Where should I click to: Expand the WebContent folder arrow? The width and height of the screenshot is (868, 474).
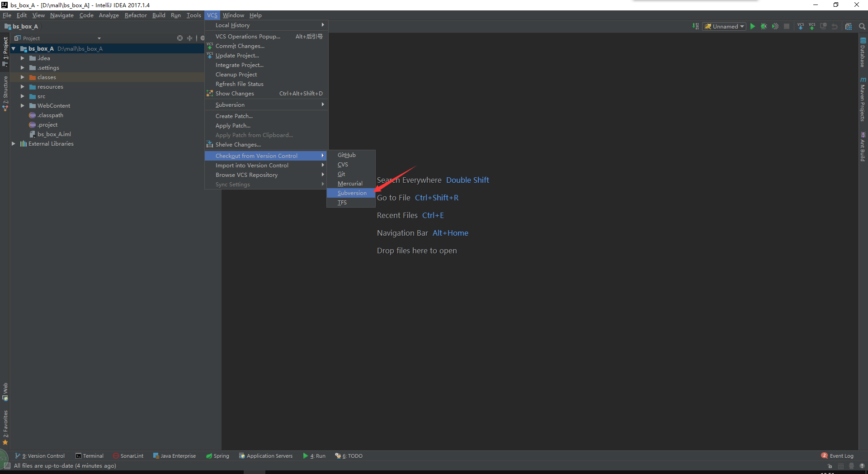click(x=22, y=105)
